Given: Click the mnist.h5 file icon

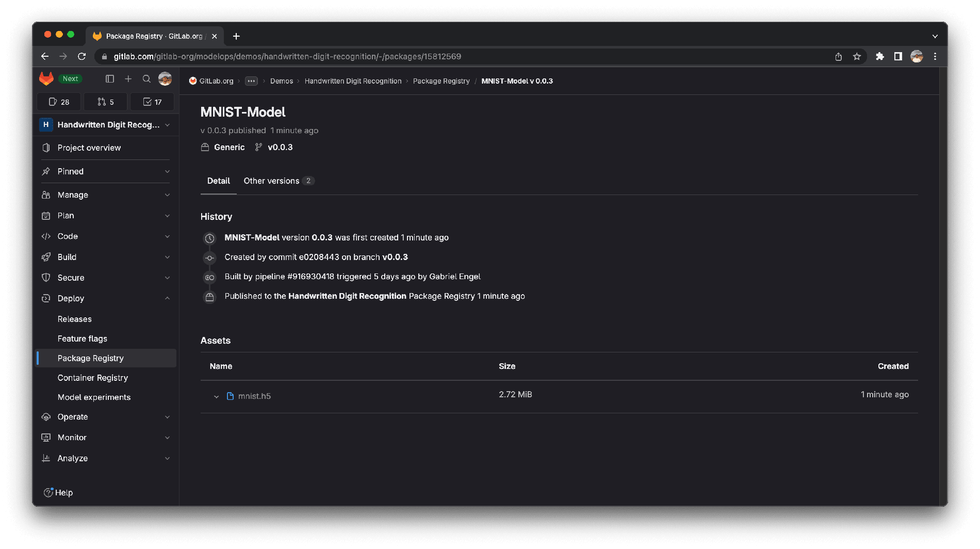Looking at the screenshot, I should point(230,396).
